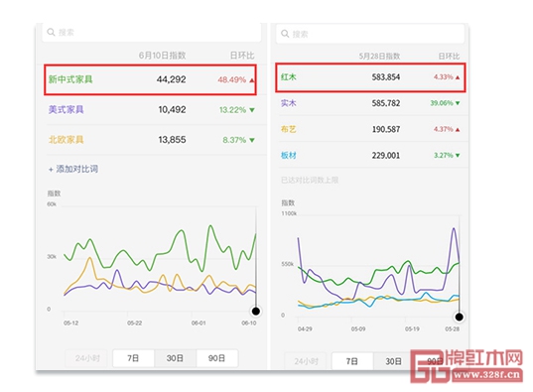The image size is (533, 392).
Task: Click 06-01 date label on left chart
Action: [199, 323]
